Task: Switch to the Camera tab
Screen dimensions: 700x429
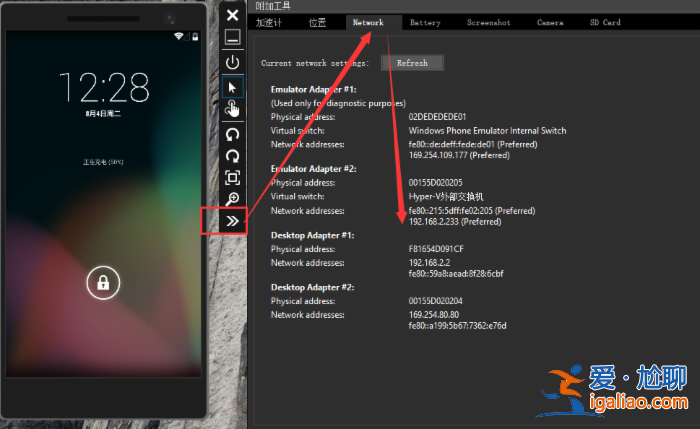Action: 550,22
